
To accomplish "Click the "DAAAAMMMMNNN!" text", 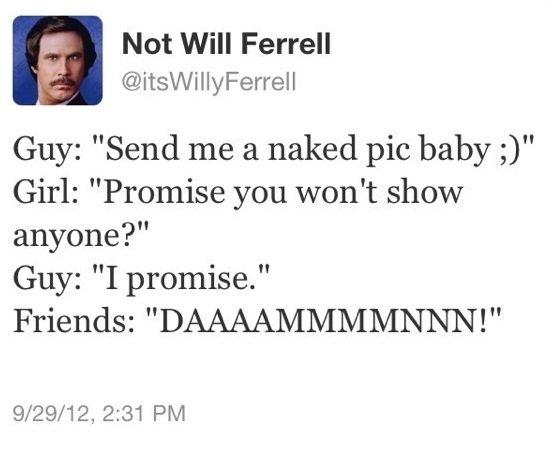I will click(323, 320).
